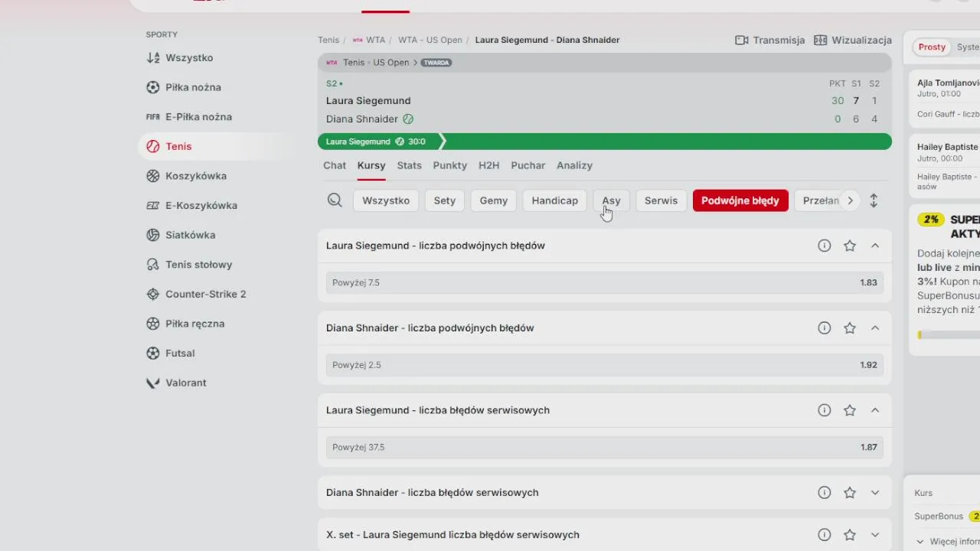Collapse Diana Shnaider podwójnych błędów market
The width and height of the screenshot is (980, 551).
click(875, 328)
